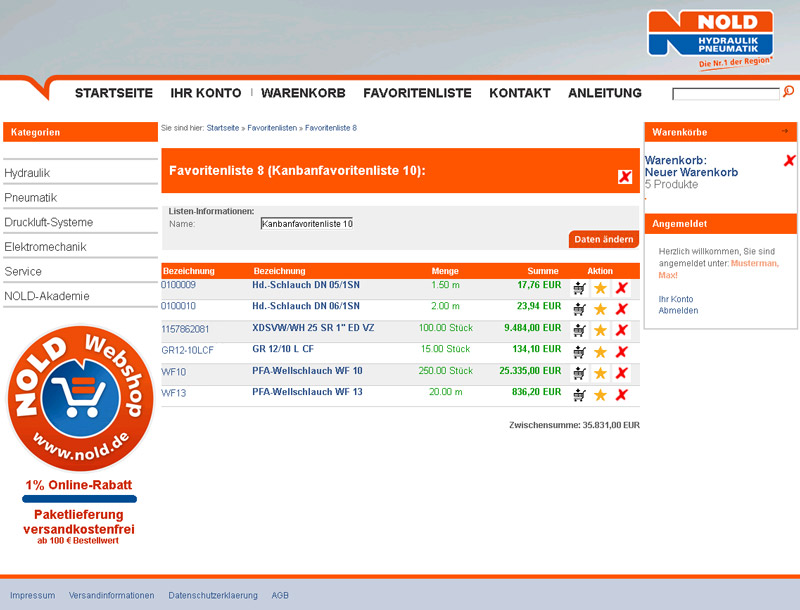This screenshot has width=800, height=610.
Task: Open the Pneumatik category
Action: pyautogui.click(x=31, y=197)
